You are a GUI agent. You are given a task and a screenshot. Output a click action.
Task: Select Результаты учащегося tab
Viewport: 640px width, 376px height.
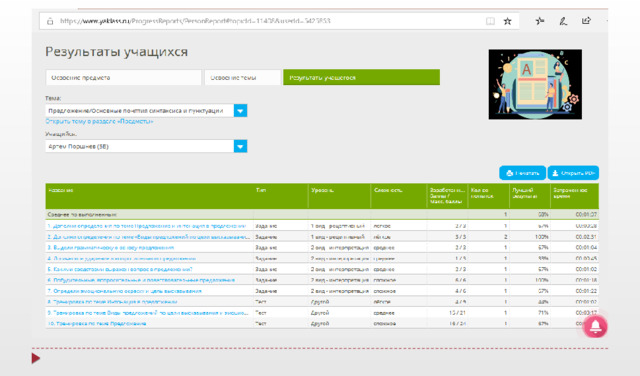(x=361, y=78)
